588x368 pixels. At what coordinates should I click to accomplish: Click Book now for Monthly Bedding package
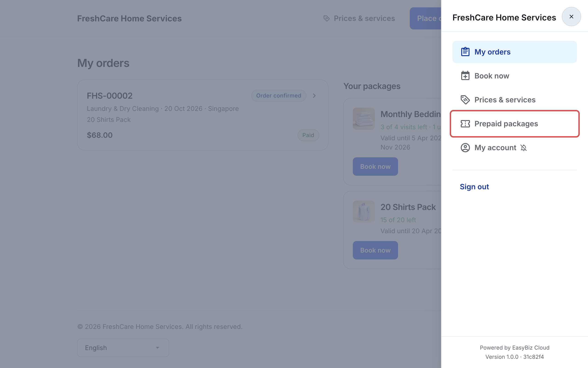[375, 167]
